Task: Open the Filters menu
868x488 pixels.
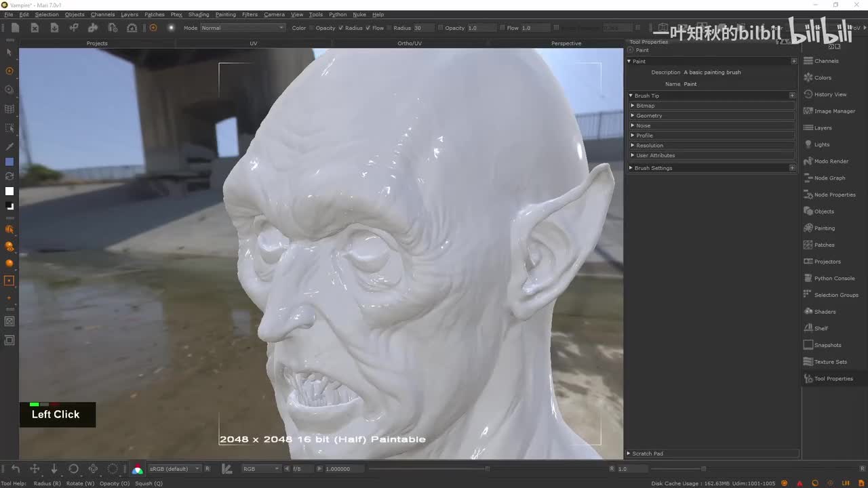Action: pos(250,14)
